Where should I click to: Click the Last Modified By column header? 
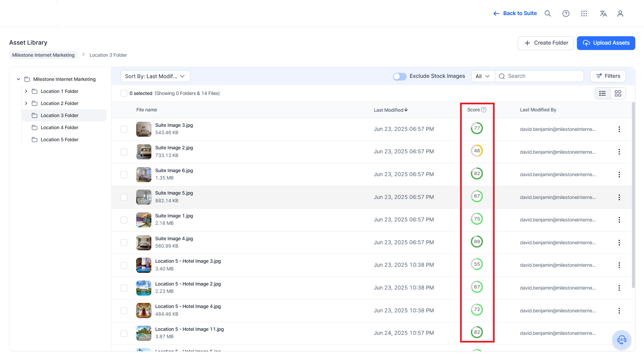[538, 110]
